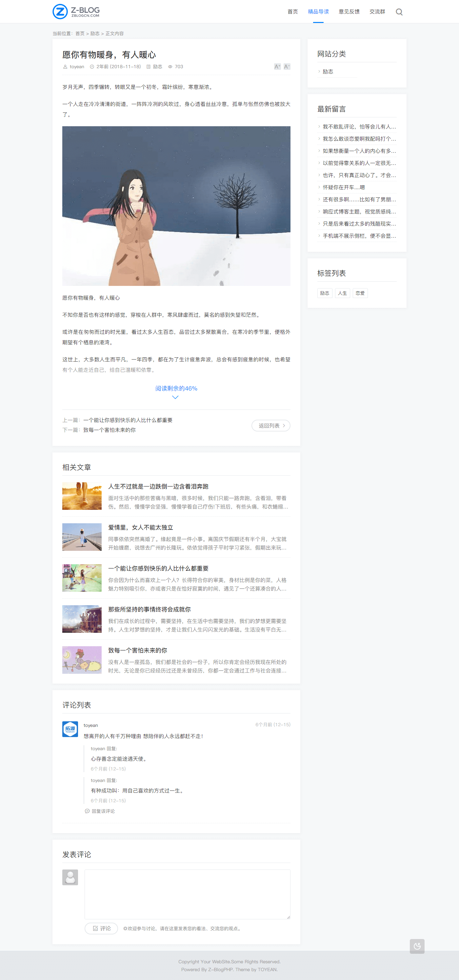The height and width of the screenshot is (980, 459).
Task: Select tag 恋爱
Action: tap(360, 293)
